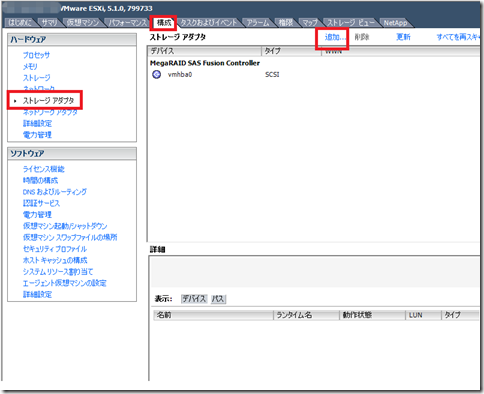Open メモリ in the hardware list
The image size is (484, 394).
(x=30, y=66)
